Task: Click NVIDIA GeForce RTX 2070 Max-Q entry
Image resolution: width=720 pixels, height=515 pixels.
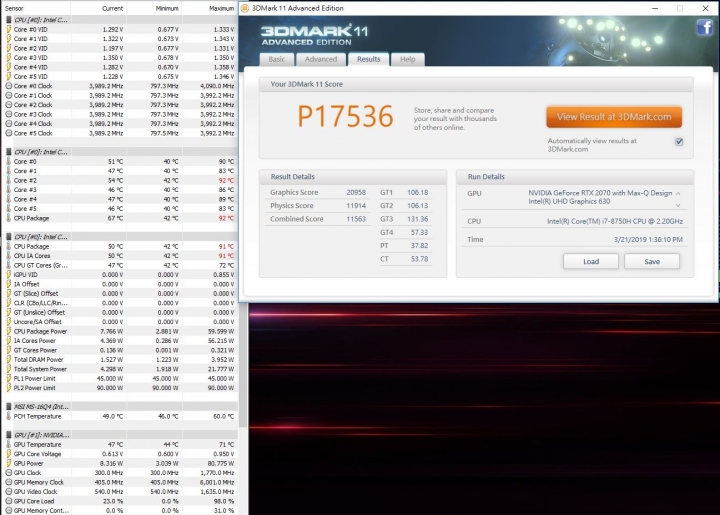Action: click(600, 193)
